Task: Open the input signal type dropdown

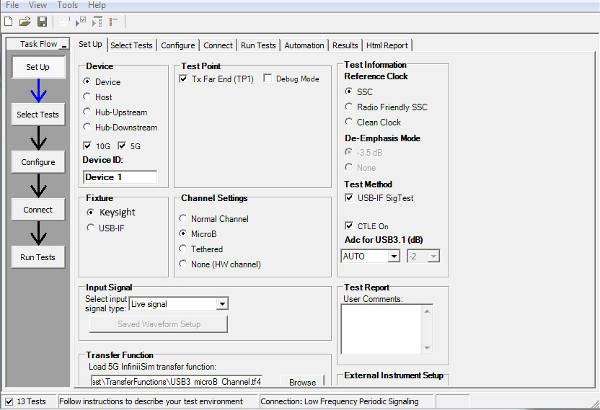Action: (222, 303)
